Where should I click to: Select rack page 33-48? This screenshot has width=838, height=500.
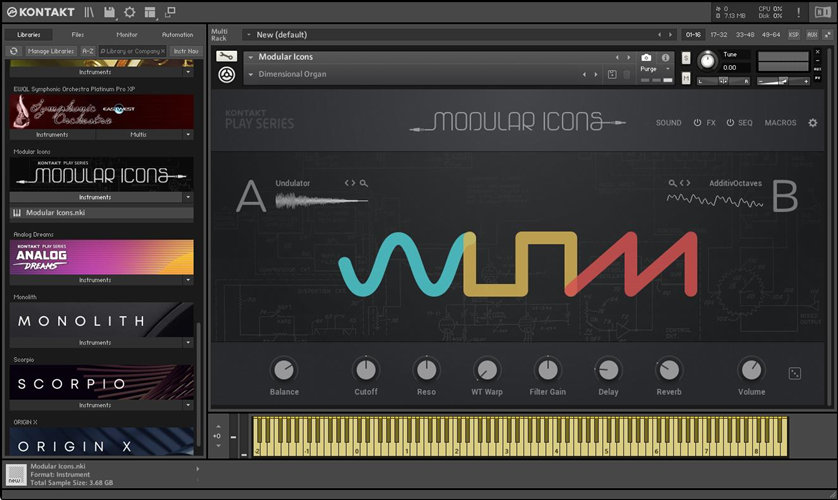pos(745,35)
